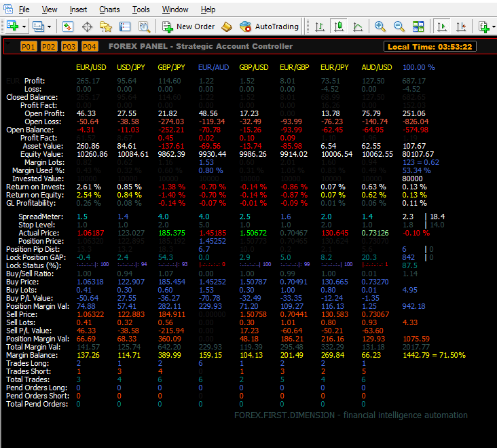
Task: Switch chart to bar chart mode
Action: pyautogui.click(x=320, y=26)
